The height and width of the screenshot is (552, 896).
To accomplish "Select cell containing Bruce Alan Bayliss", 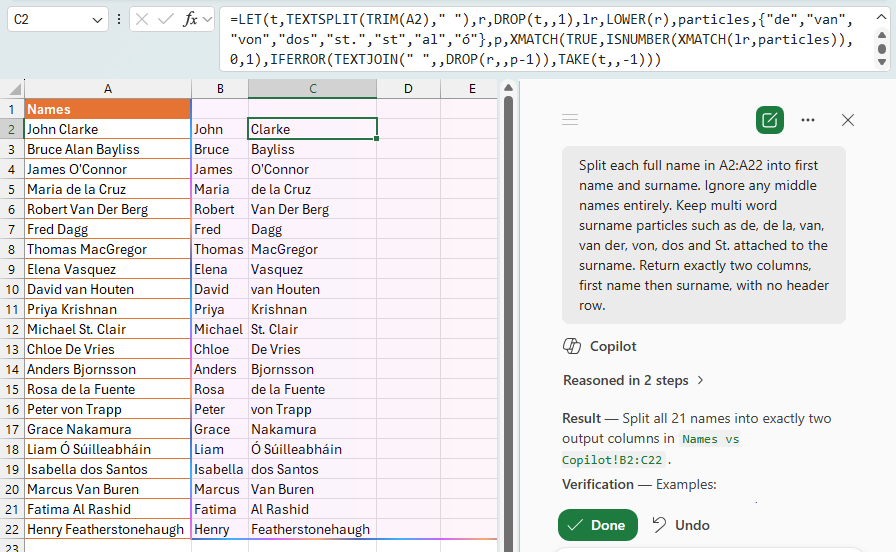I will [107, 149].
